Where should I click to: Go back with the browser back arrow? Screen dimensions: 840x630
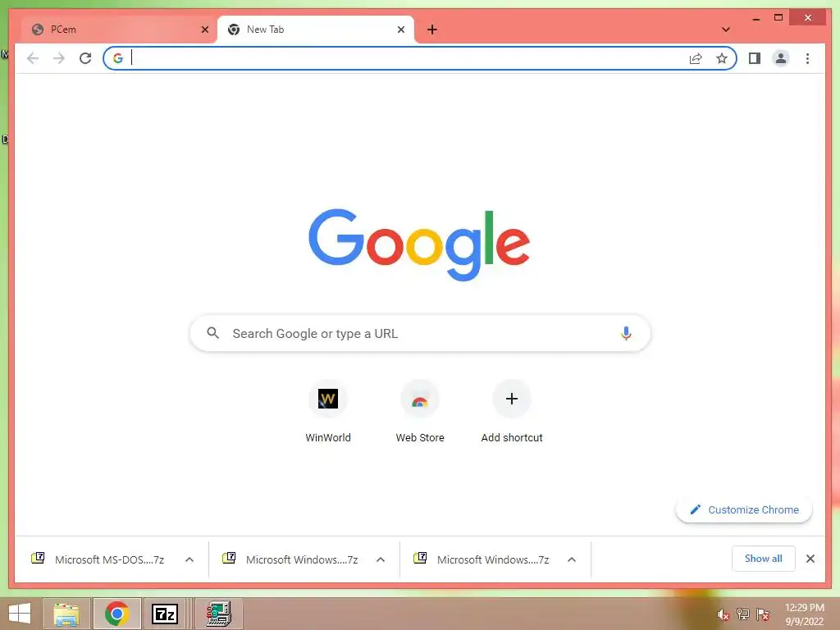33,58
